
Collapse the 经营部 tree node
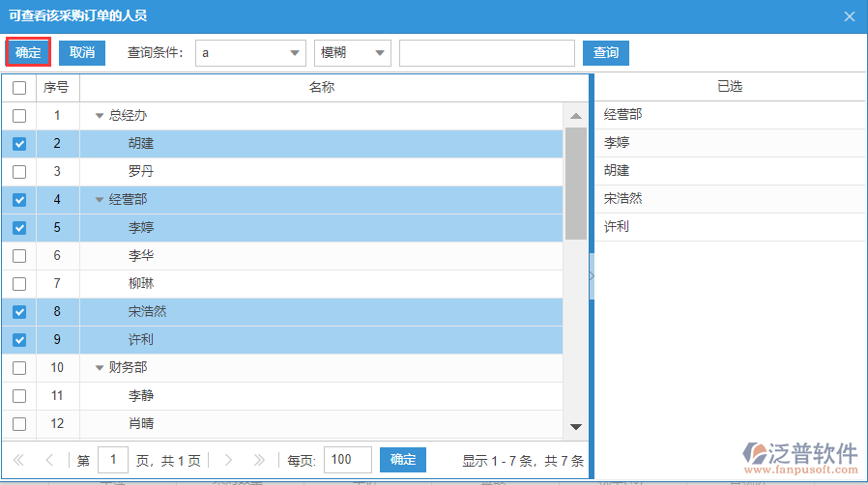100,200
